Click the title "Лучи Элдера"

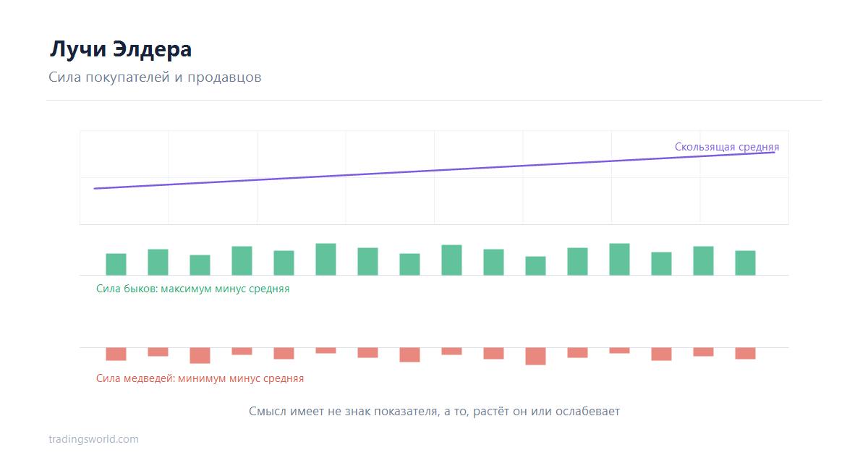pyautogui.click(x=121, y=49)
